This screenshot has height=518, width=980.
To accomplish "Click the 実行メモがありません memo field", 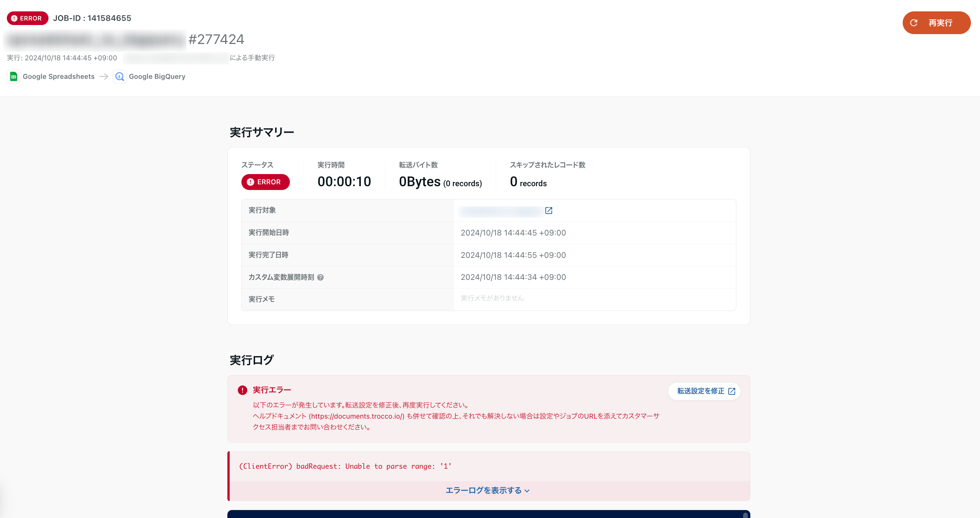I will [492, 298].
